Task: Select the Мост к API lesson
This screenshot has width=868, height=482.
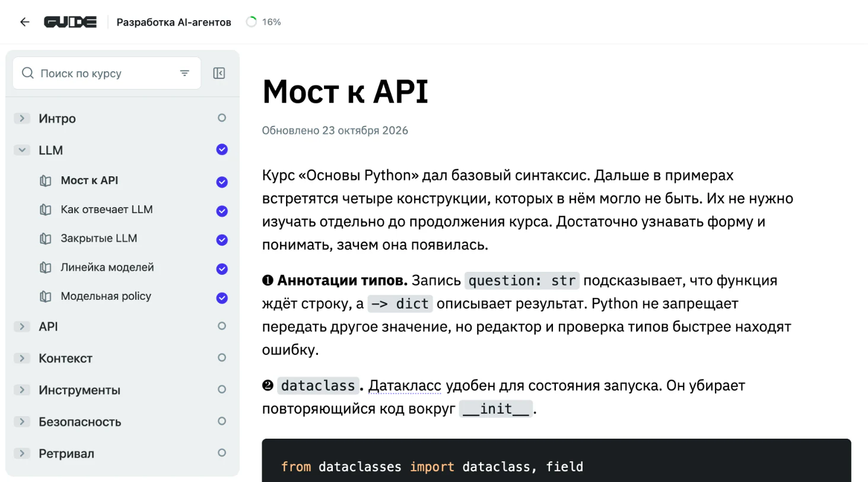Action: pos(90,180)
